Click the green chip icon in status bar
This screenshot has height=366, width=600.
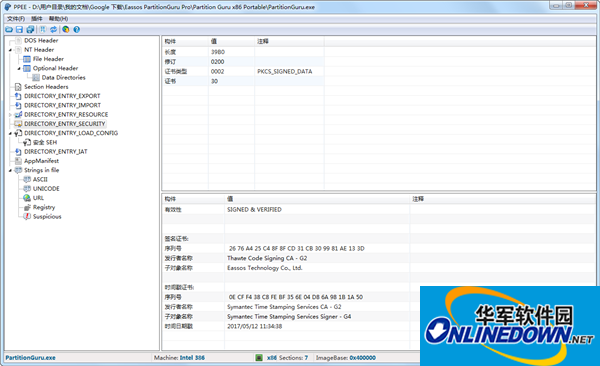click(x=259, y=358)
